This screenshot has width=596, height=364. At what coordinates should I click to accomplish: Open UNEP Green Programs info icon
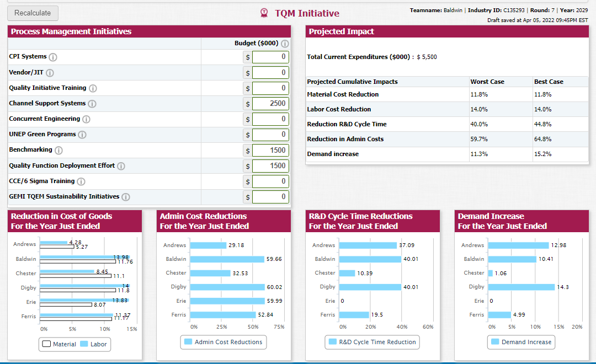[x=82, y=135]
